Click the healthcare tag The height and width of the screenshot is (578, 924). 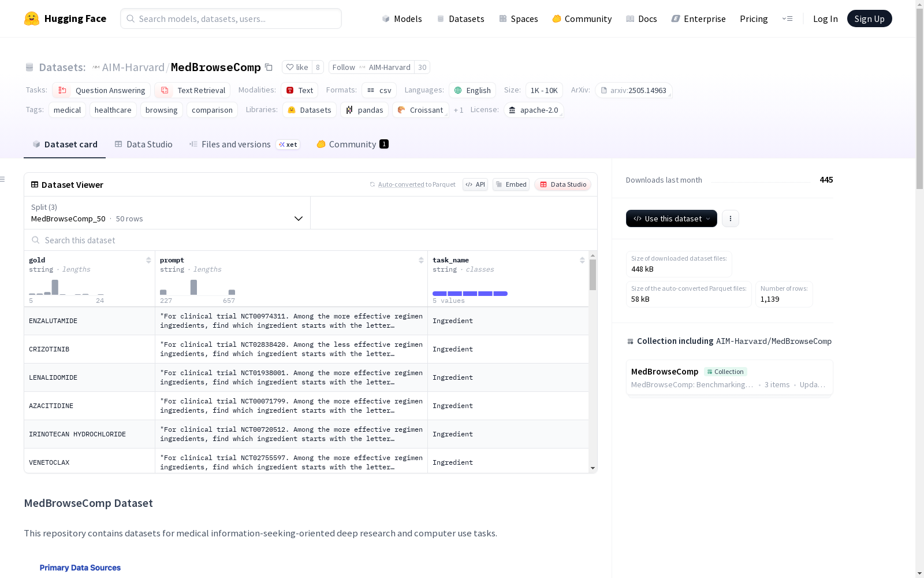coord(113,110)
